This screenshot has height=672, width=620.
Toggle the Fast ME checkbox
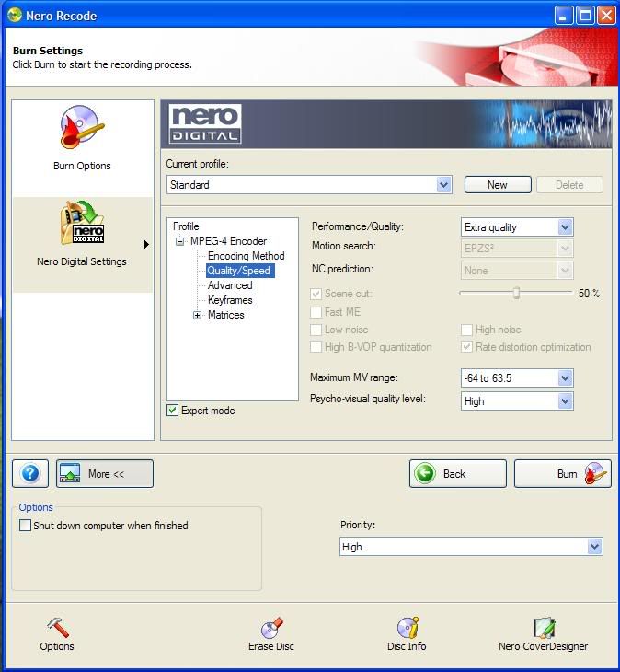[x=316, y=312]
